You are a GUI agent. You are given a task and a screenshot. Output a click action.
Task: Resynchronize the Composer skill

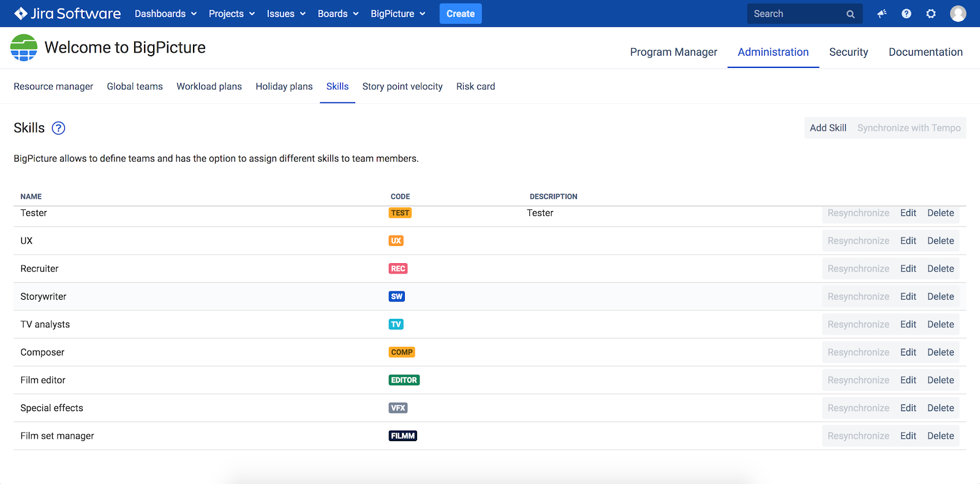[858, 352]
